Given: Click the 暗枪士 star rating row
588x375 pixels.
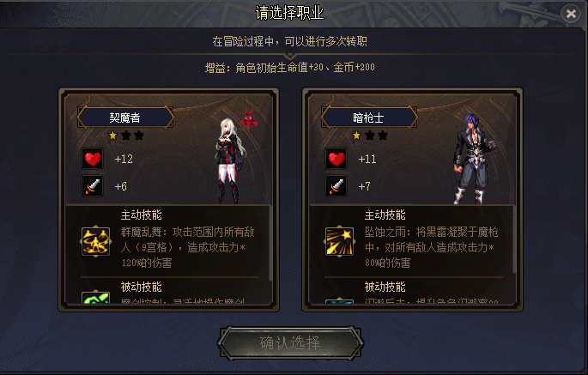Looking at the screenshot, I should click(370, 136).
